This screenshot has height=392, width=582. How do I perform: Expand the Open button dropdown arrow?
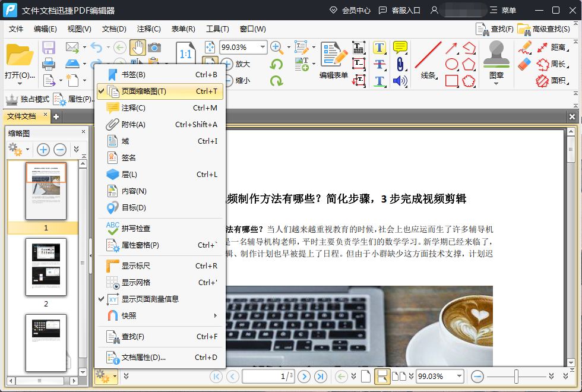pyautogui.click(x=20, y=84)
